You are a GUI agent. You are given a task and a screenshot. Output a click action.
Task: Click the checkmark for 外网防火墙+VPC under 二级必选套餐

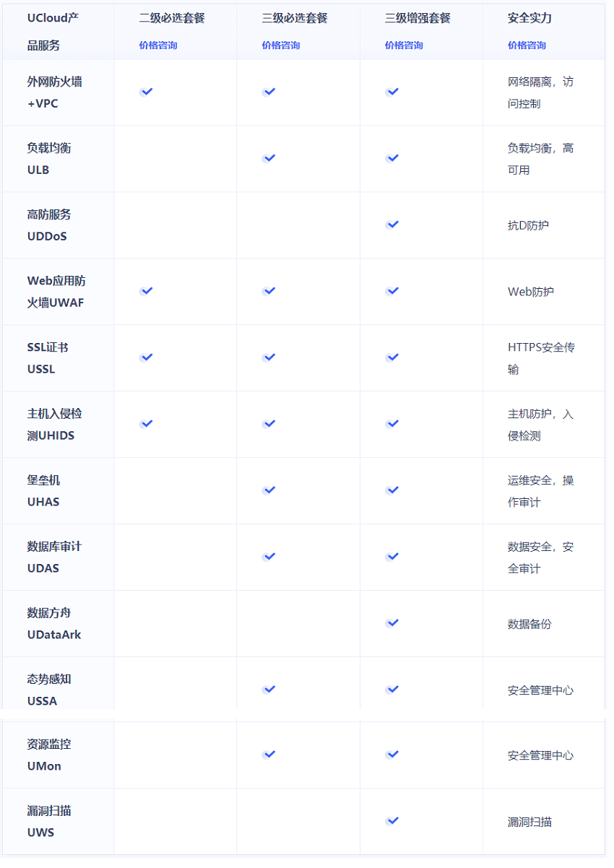point(147,92)
